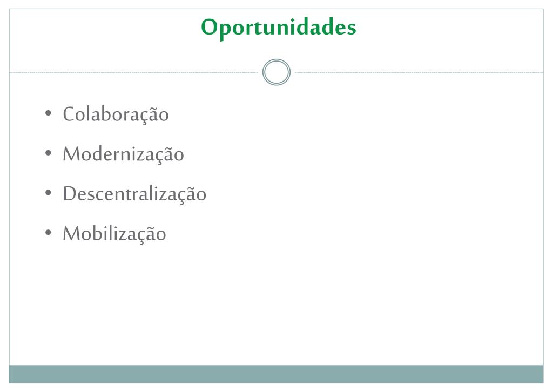Click the capital C in Colaboração

point(70,114)
